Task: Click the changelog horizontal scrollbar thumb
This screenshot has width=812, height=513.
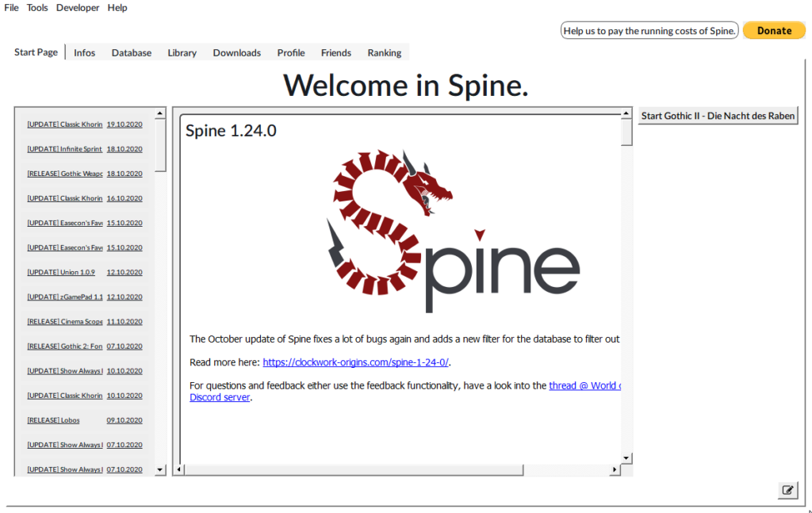Action: (354, 469)
